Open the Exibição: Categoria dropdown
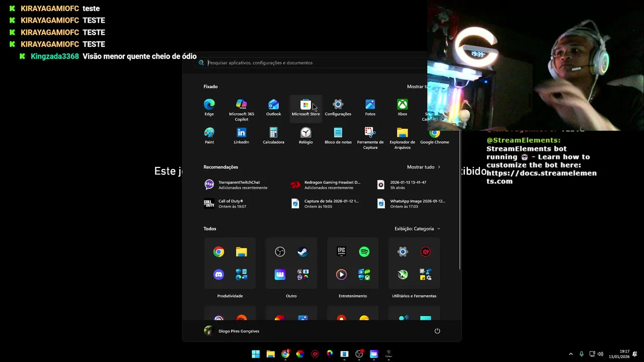The width and height of the screenshot is (644, 362). coord(418,229)
